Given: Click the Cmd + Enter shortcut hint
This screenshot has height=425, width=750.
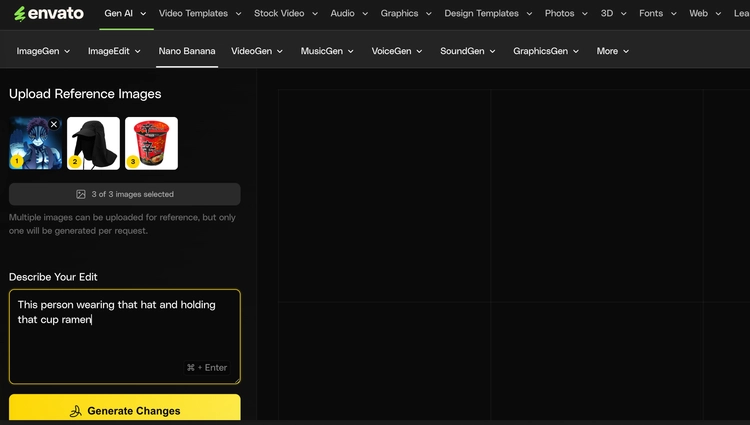Looking at the screenshot, I should point(207,368).
